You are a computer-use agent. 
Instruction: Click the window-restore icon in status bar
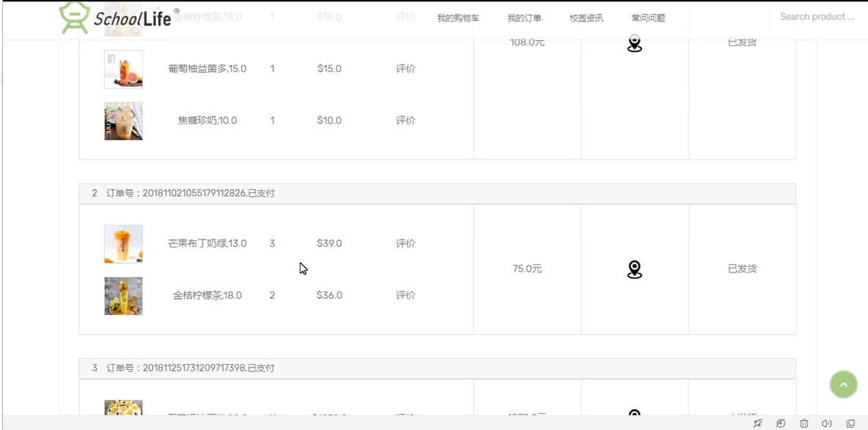(x=850, y=423)
